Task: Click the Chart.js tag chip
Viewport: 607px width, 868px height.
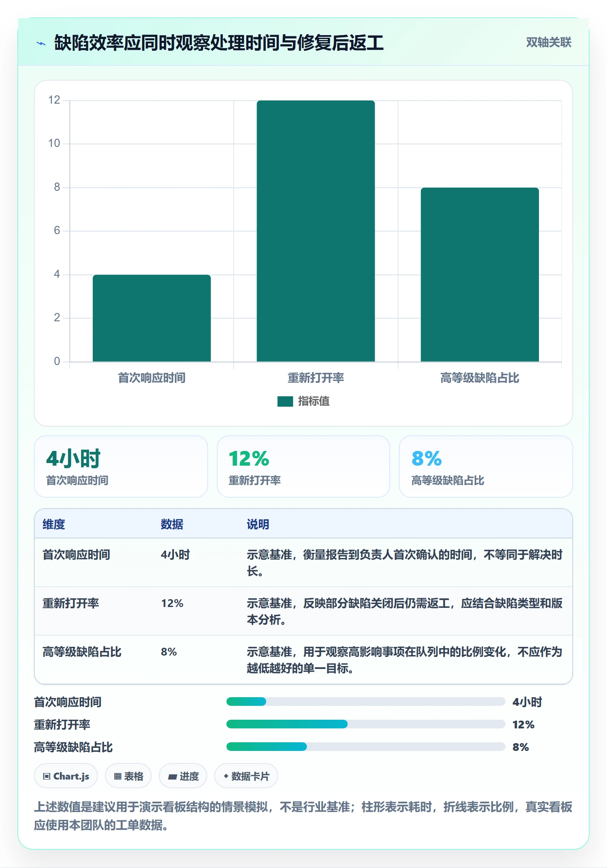Action: pyautogui.click(x=66, y=776)
